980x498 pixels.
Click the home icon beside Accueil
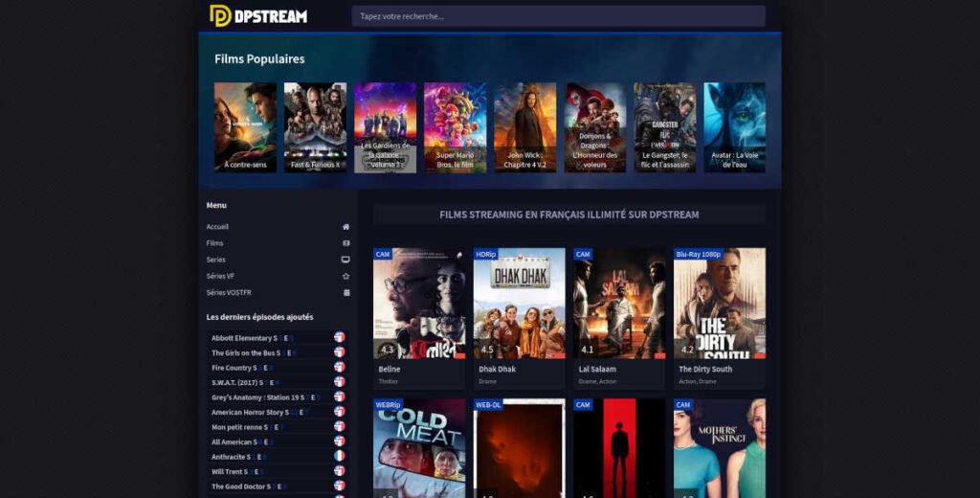345,226
